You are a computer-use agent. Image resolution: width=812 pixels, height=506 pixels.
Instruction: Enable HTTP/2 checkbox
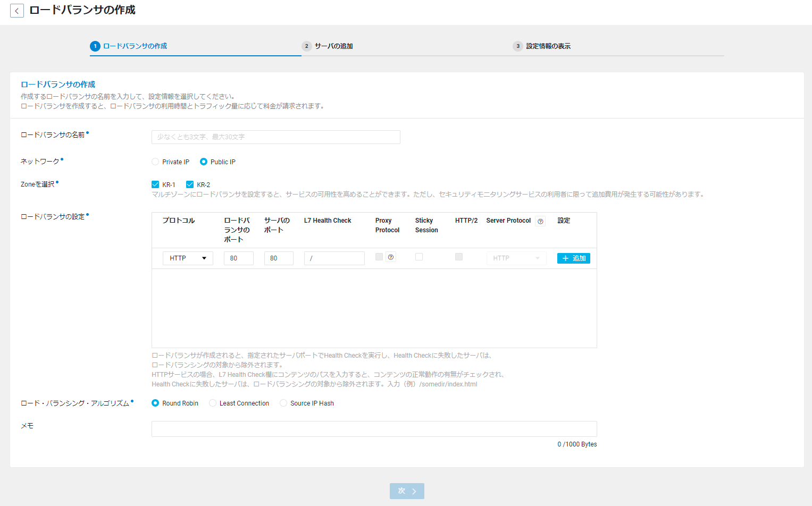click(459, 257)
